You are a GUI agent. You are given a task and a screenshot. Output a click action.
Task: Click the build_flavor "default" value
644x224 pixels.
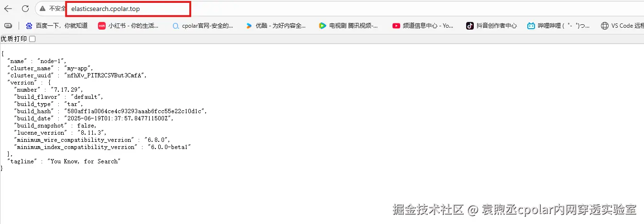click(x=86, y=97)
